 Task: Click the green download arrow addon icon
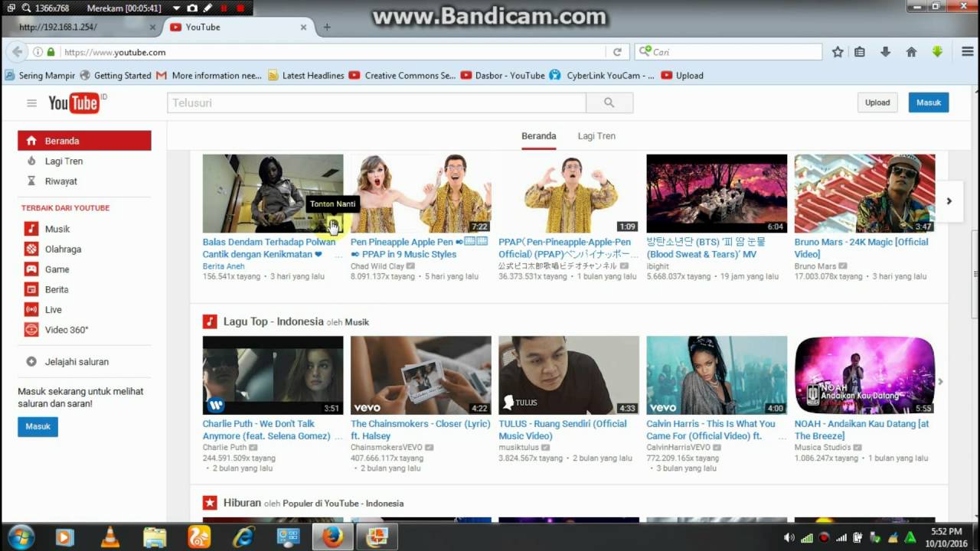(937, 52)
